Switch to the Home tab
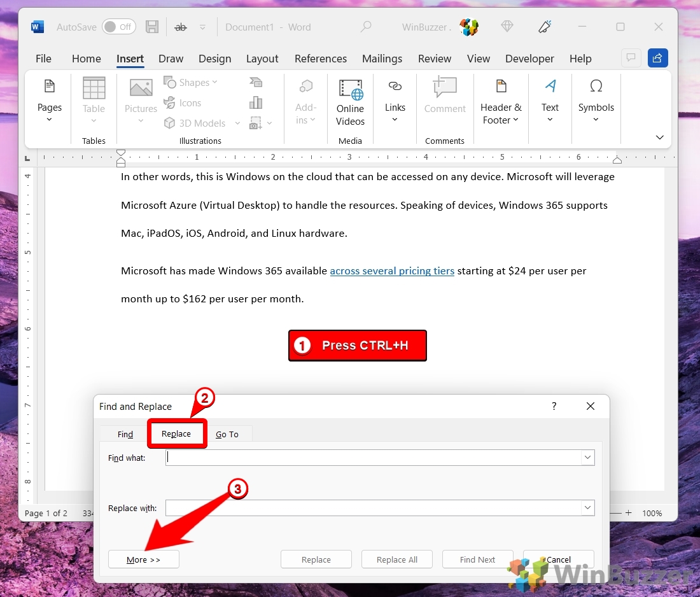The image size is (700, 597). click(86, 59)
